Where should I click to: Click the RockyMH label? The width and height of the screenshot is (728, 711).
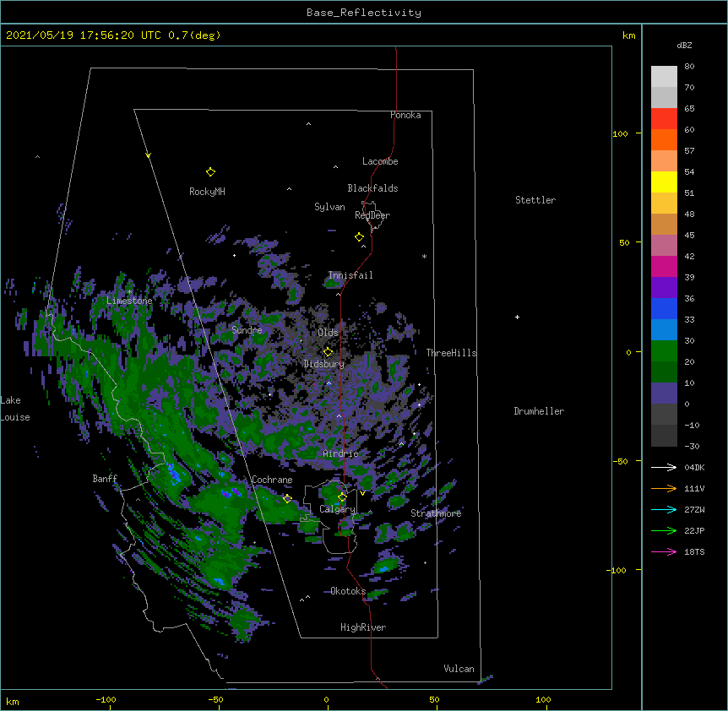(x=207, y=192)
